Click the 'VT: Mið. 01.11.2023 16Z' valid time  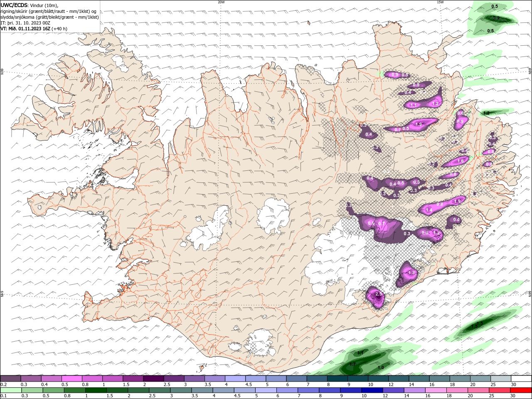click(x=26, y=29)
